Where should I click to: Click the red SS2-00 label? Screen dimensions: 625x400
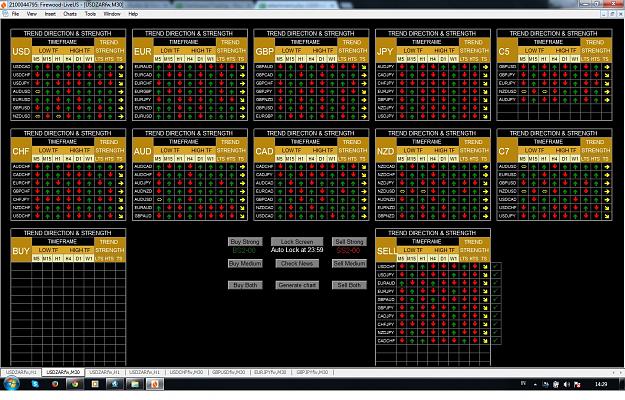click(x=348, y=250)
